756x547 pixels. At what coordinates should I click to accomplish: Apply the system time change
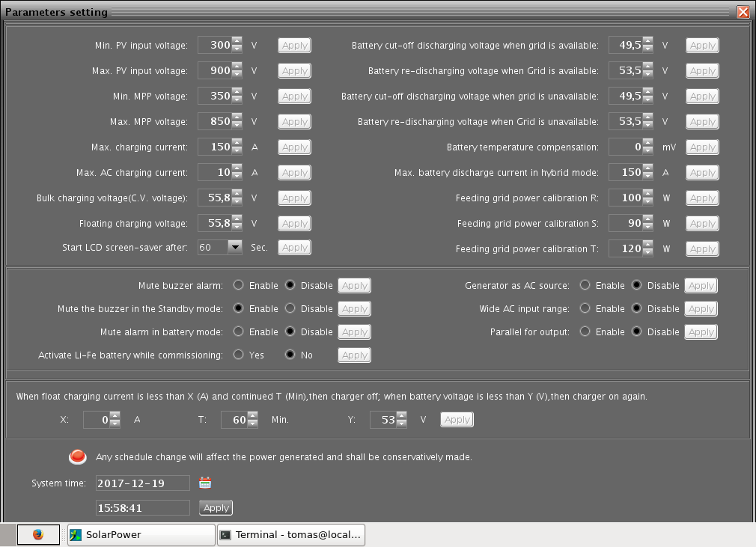coord(216,507)
